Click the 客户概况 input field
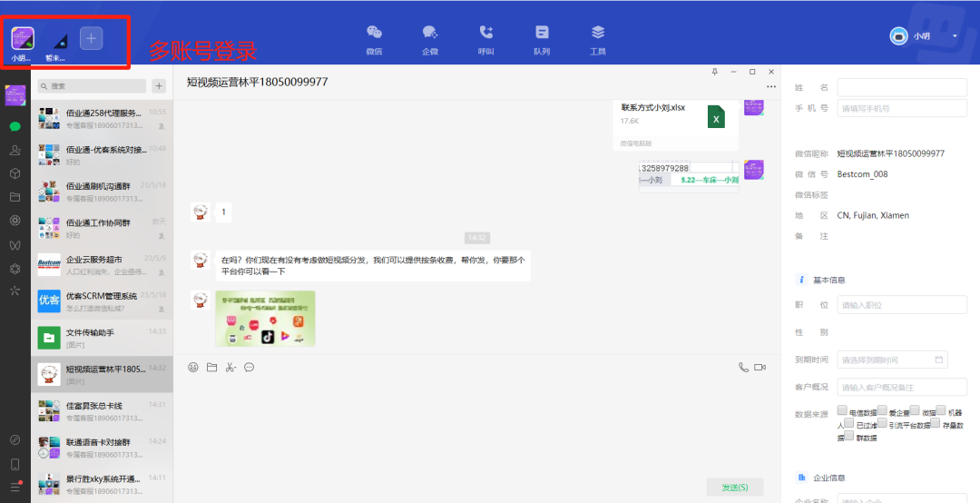 902,388
